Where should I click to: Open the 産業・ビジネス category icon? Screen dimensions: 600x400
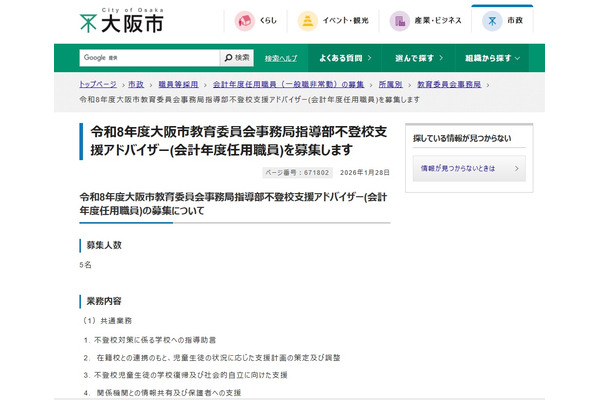pyautogui.click(x=399, y=21)
